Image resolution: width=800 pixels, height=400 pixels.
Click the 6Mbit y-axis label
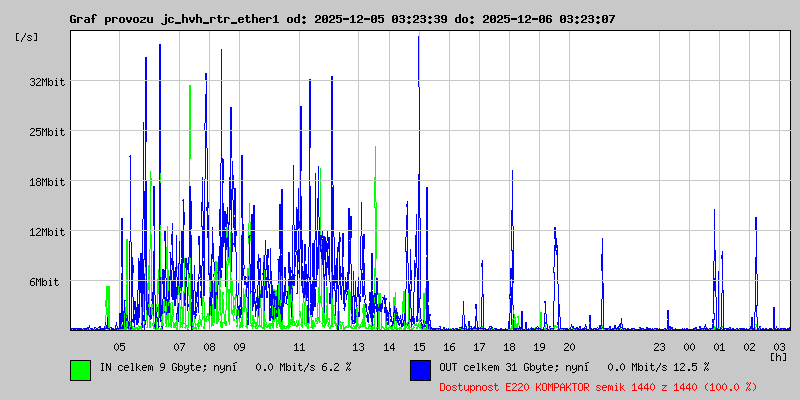pyautogui.click(x=44, y=282)
